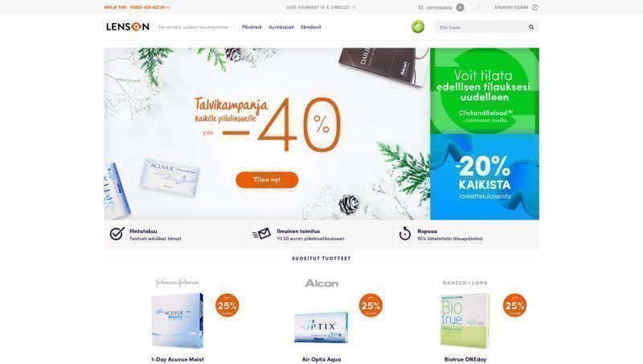
Task: Click the Kirjaudu sisään link
Action: [x=511, y=7]
